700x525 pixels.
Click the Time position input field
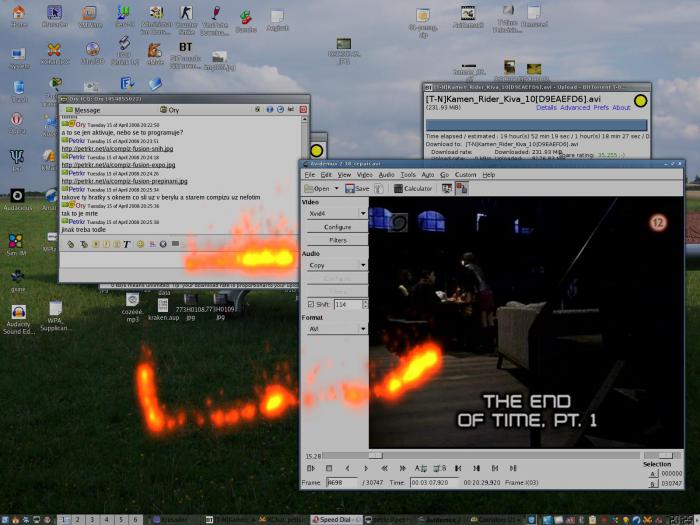(434, 483)
